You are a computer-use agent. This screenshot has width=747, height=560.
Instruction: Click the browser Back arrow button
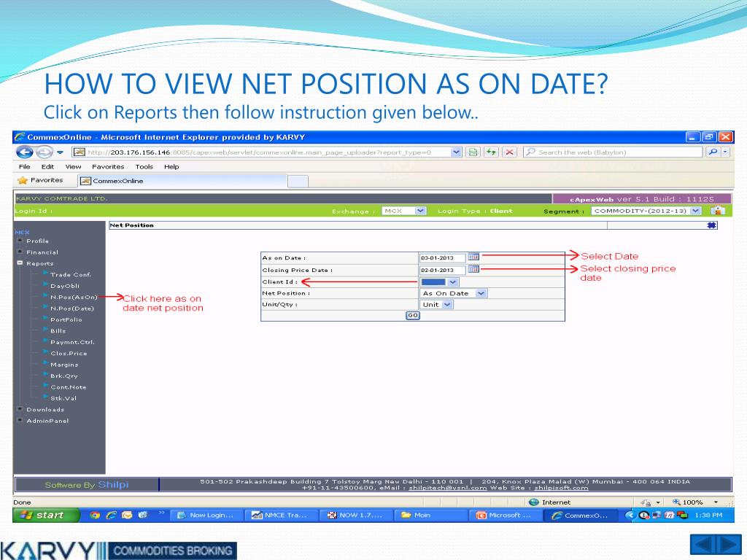(24, 152)
